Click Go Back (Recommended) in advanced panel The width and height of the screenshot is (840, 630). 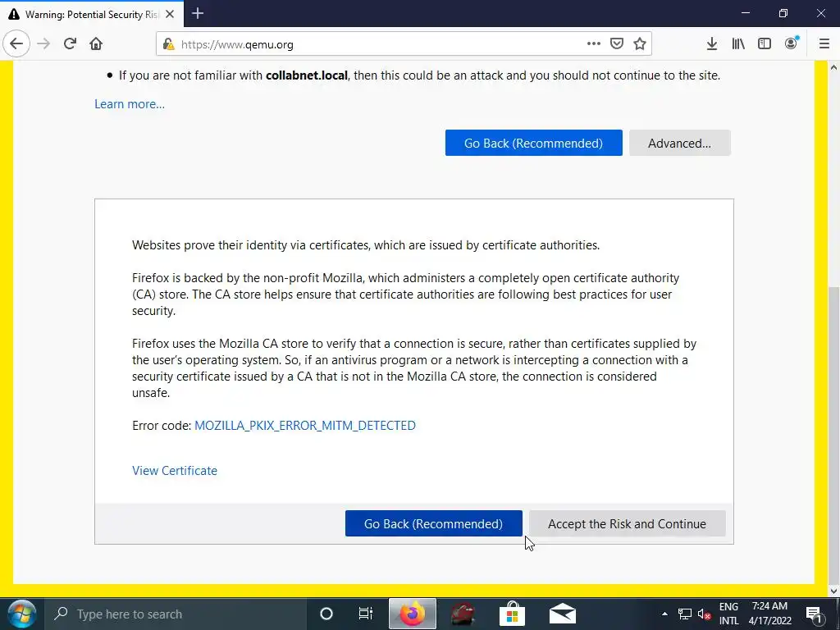pyautogui.click(x=433, y=523)
